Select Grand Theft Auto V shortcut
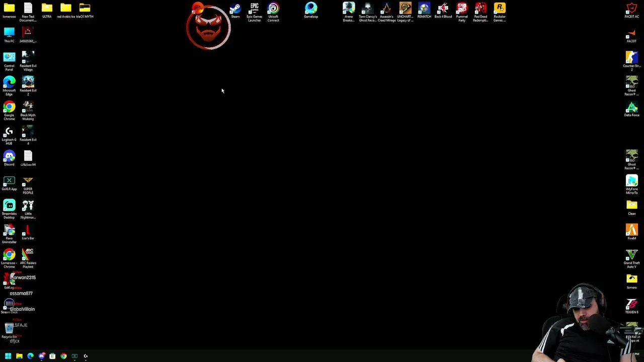 632,258
